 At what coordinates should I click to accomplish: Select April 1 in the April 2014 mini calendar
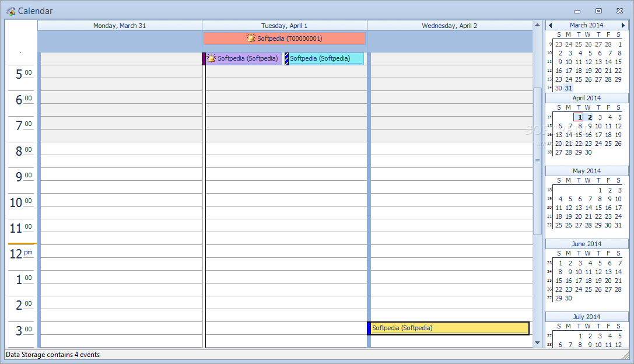(579, 117)
